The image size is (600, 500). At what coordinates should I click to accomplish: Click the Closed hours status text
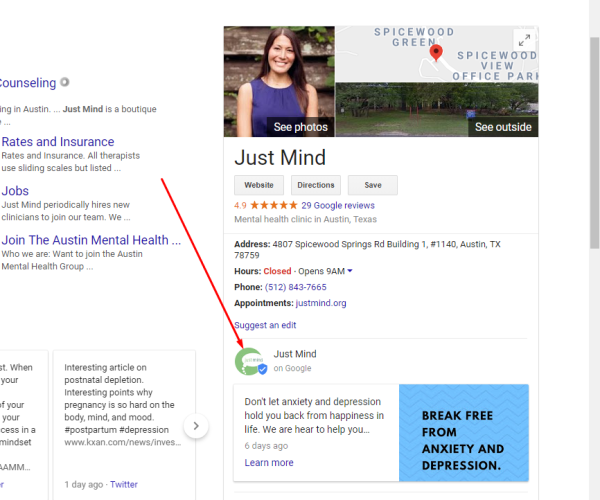tap(277, 271)
